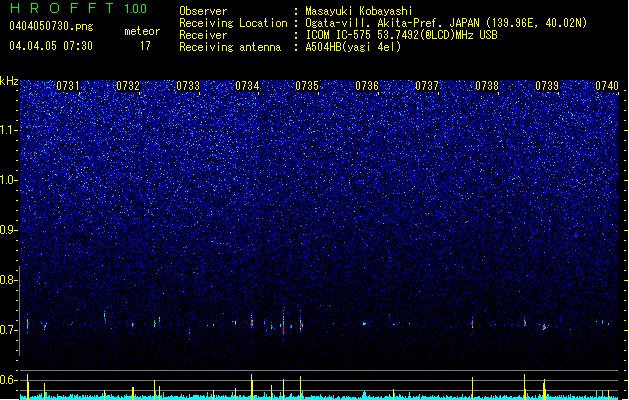629x400 pixels.
Task: Click the 'Receiving Location' field label
Action: pos(233,23)
